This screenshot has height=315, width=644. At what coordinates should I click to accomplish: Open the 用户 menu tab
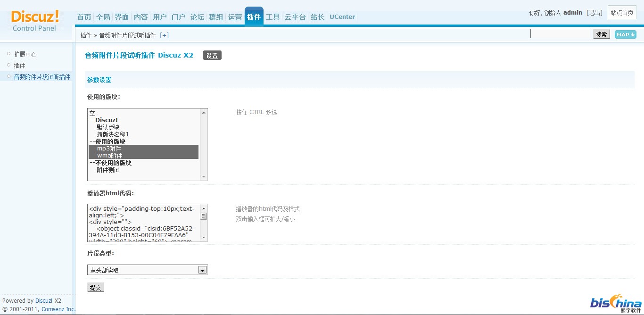point(160,17)
